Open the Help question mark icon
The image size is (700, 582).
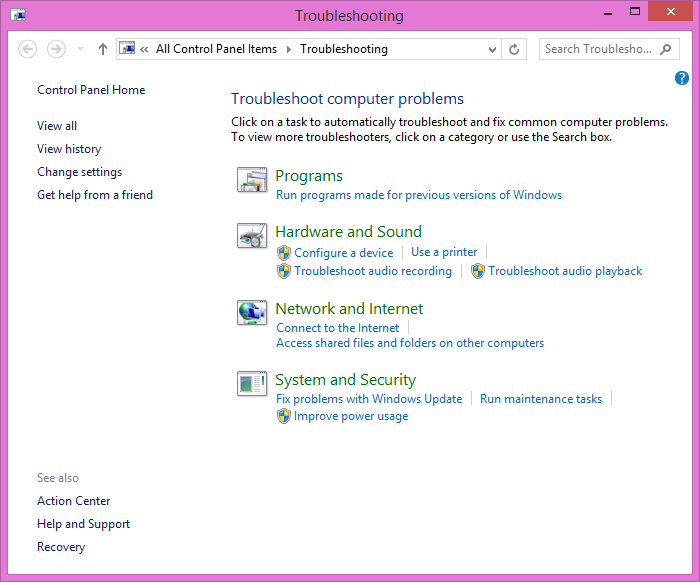point(681,78)
